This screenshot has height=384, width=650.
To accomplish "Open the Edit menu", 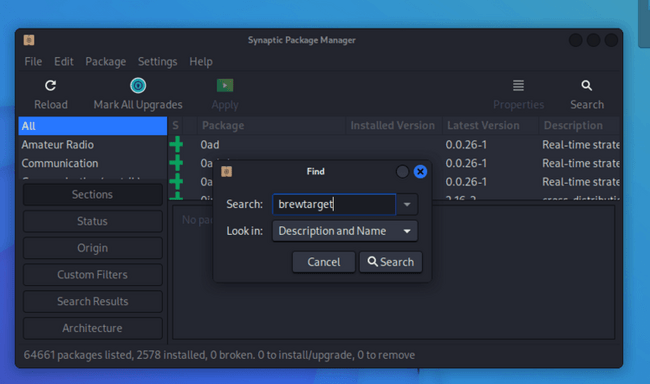I will point(64,61).
